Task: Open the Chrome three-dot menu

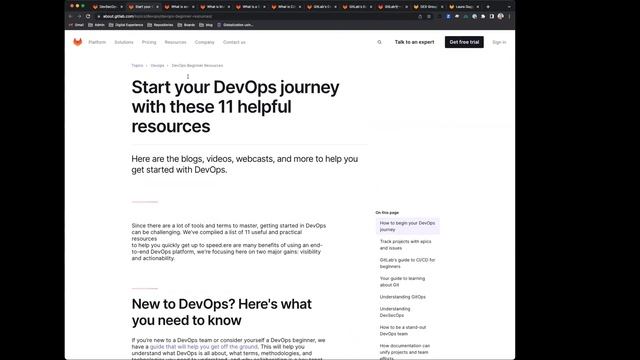Action: (509, 16)
